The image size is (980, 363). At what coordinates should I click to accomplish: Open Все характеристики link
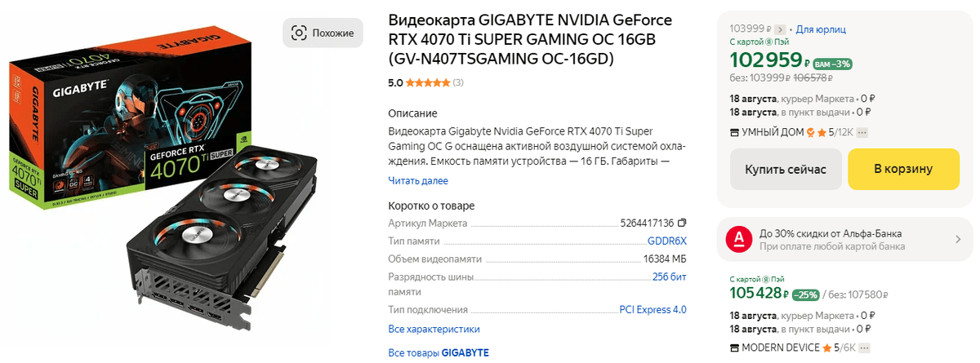coord(434,330)
